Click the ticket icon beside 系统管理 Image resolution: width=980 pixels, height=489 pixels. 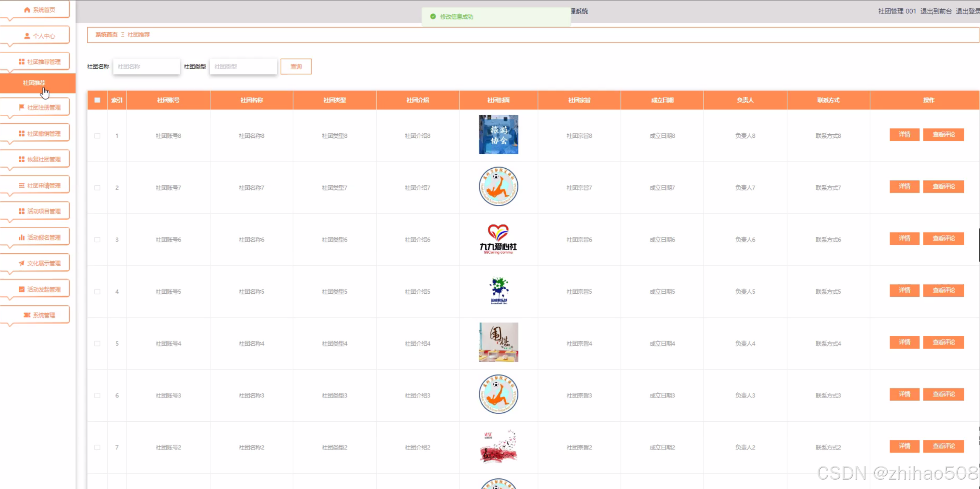27,315
